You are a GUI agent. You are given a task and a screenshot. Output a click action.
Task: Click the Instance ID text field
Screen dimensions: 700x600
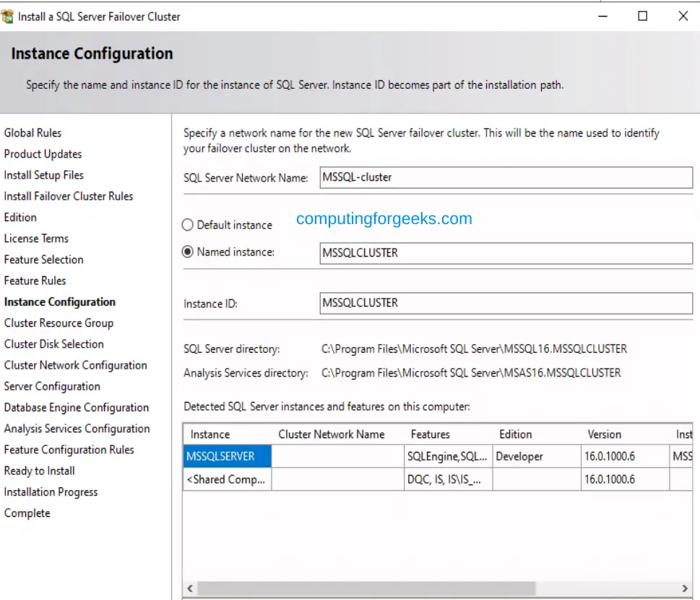[506, 304]
